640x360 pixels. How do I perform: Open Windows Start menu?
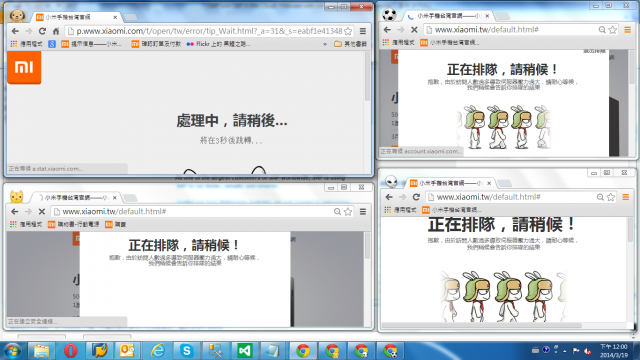(x=12, y=351)
